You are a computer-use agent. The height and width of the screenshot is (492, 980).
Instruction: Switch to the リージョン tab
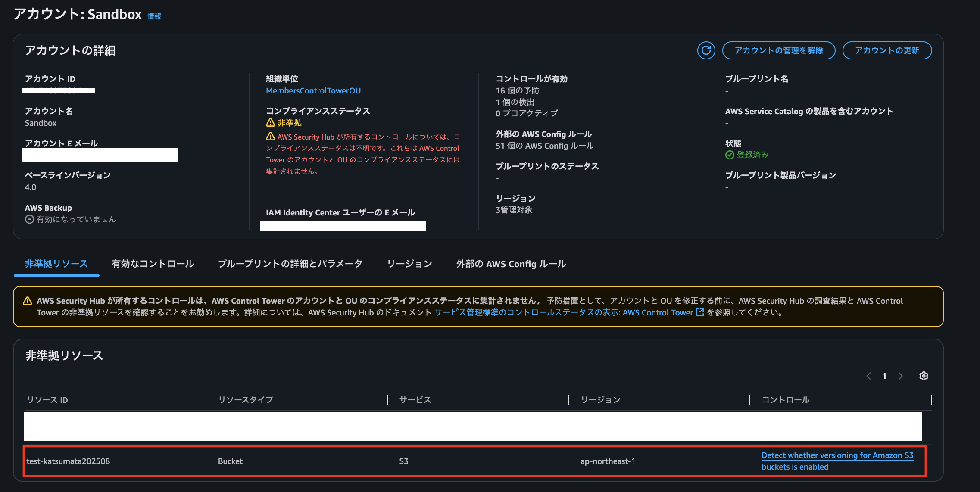pos(409,264)
